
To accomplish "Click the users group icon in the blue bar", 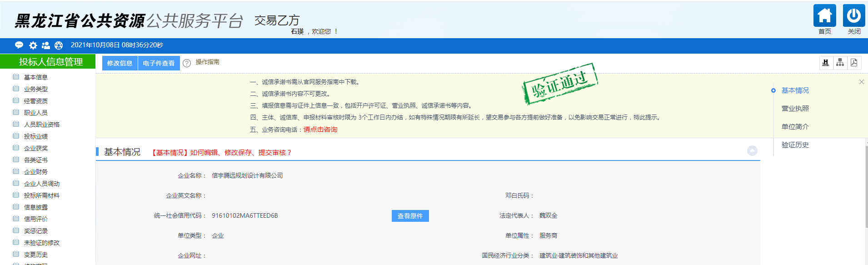I will click(x=45, y=45).
